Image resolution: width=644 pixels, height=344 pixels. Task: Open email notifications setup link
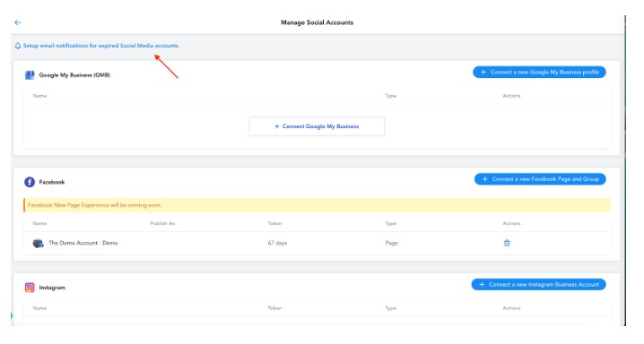(101, 46)
